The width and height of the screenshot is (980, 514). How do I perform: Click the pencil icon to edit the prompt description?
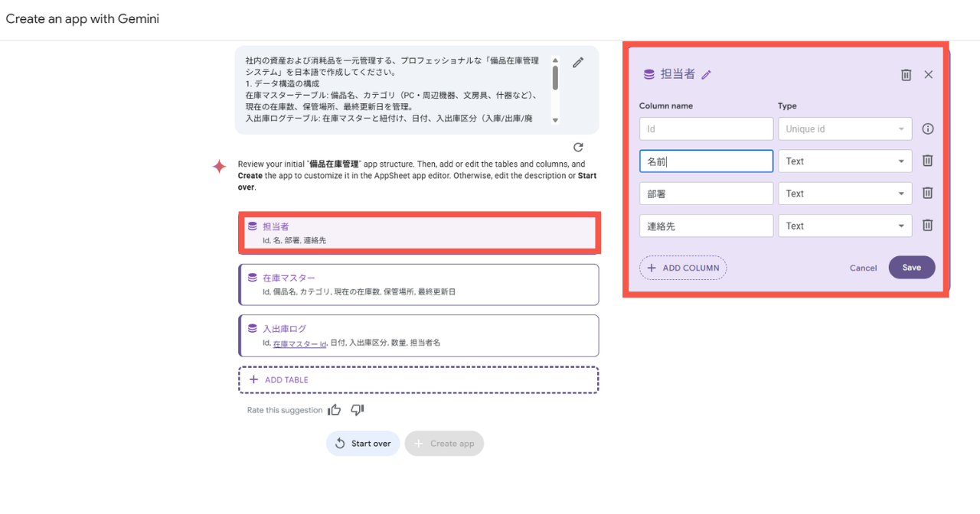tap(578, 63)
